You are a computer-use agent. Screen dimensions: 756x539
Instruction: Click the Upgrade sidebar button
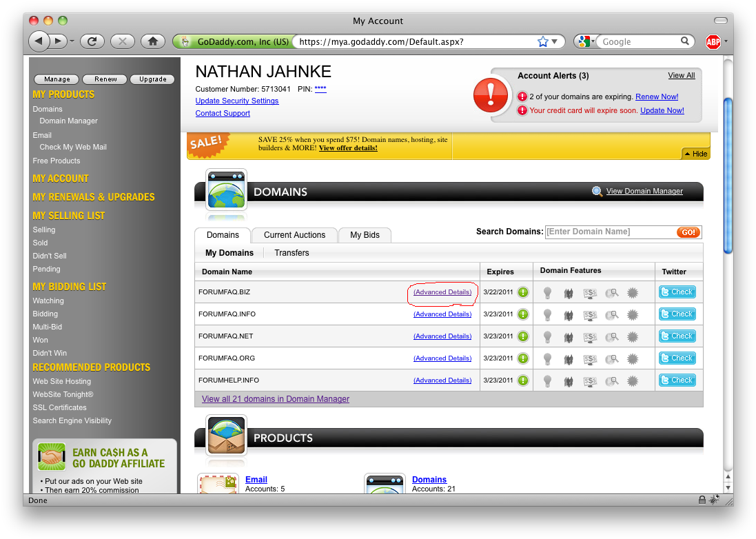point(152,79)
